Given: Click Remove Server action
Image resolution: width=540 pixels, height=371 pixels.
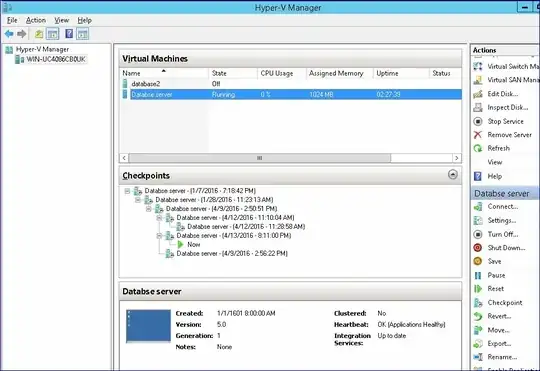Looking at the screenshot, I should point(503,135).
